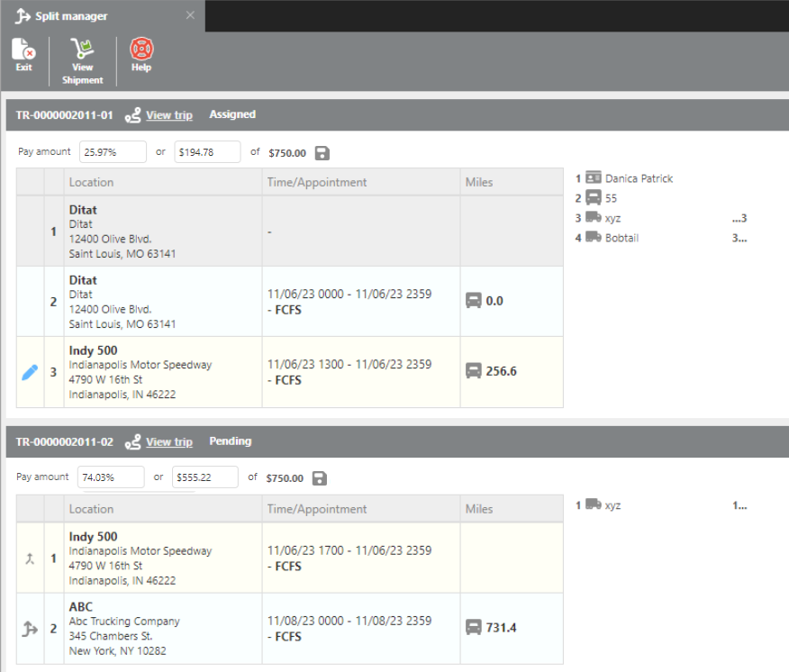Open View Shipment from the toolbar
The height and width of the screenshot is (672, 789).
coord(82,60)
